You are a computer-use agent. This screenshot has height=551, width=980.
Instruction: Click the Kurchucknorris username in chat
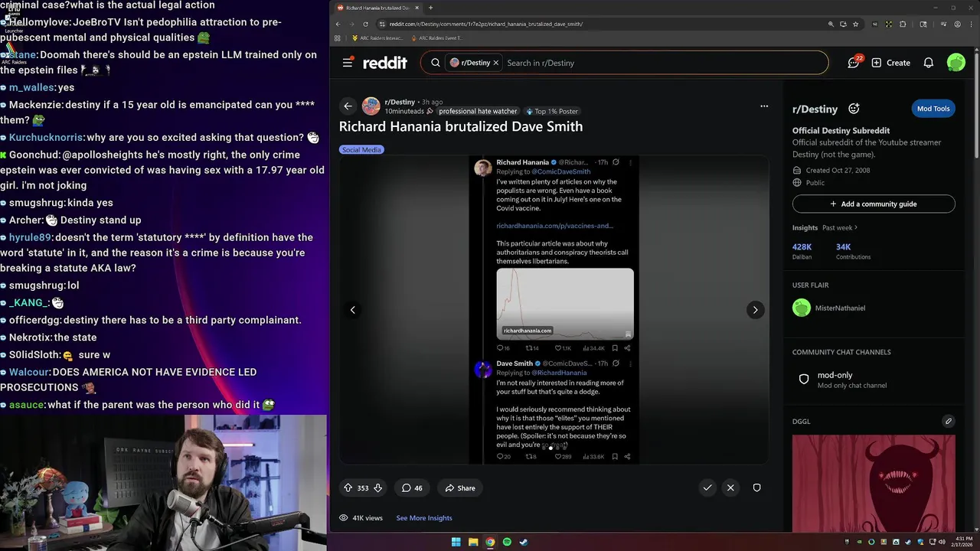pyautogui.click(x=46, y=138)
